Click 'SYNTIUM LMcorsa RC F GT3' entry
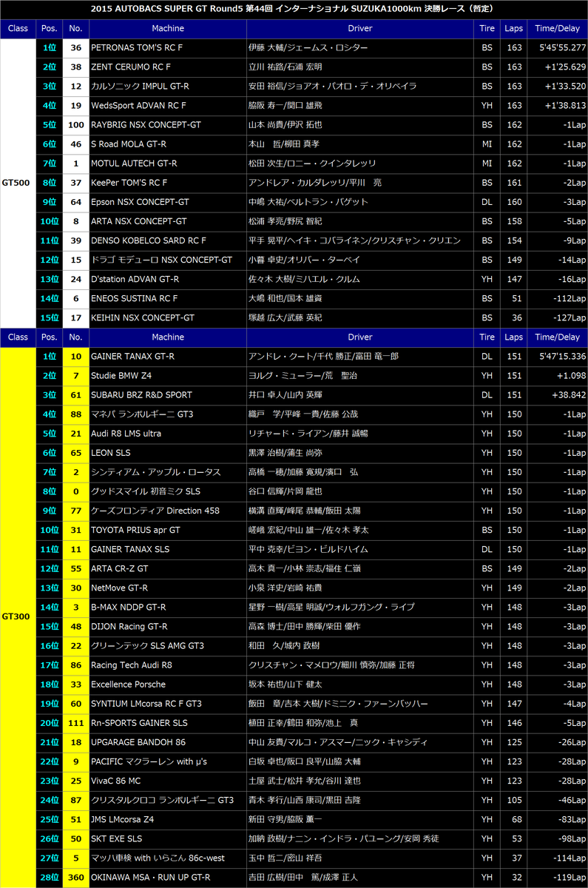 pos(167,704)
